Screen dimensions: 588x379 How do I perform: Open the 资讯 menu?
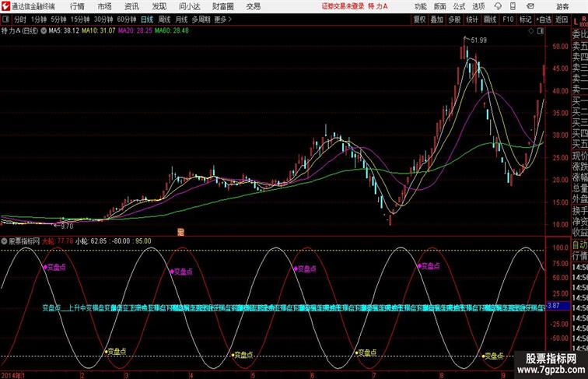[x=131, y=6]
